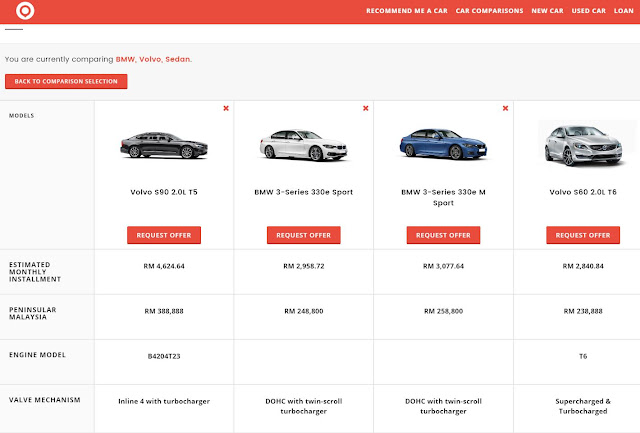Select the BMW 3-Series 330e M Sport title
This screenshot has height=433, width=640.
pyautogui.click(x=443, y=197)
